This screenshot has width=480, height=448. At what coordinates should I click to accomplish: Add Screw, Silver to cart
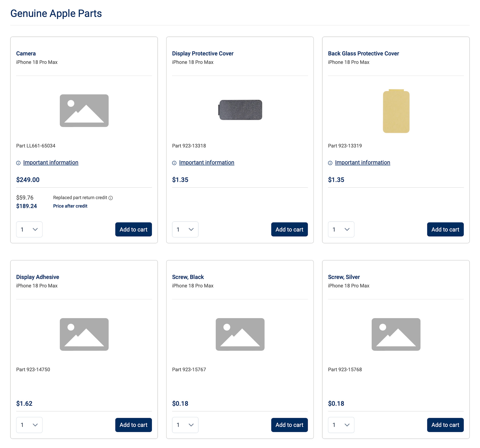[445, 425]
